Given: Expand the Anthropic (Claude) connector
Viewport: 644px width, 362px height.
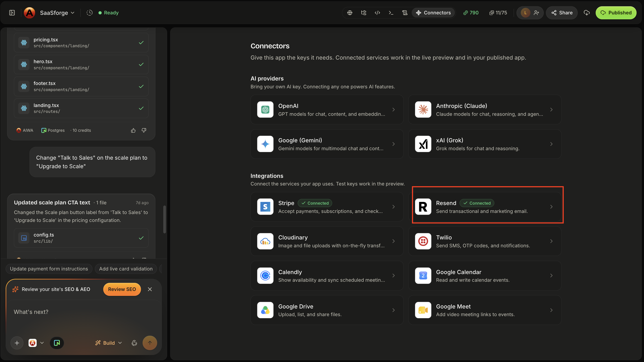Looking at the screenshot, I should tap(485, 109).
